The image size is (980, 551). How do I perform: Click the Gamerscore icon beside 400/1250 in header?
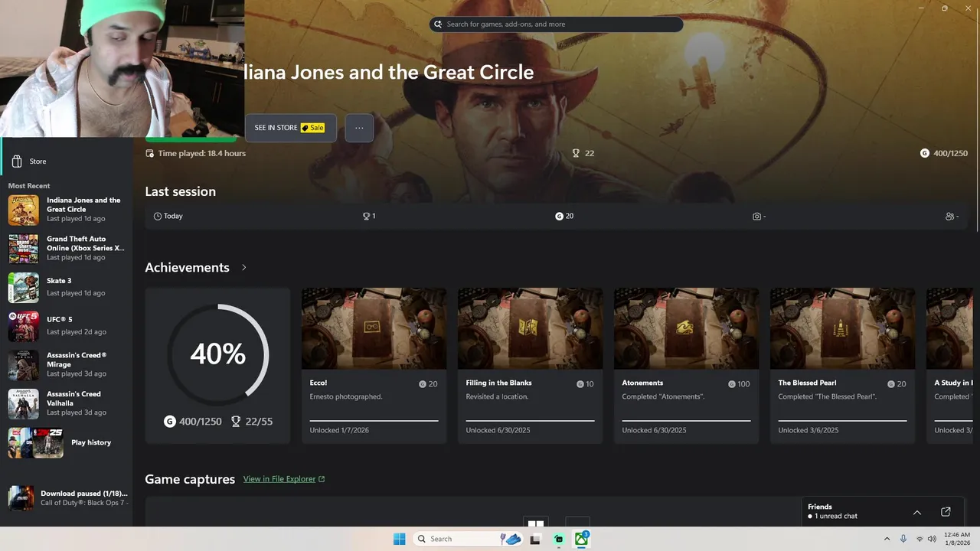[925, 154]
